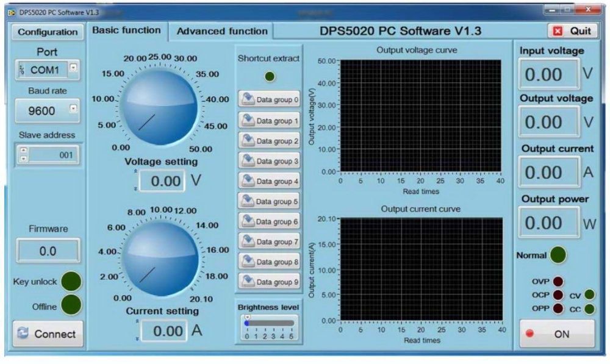This screenshot has height=364, width=610.
Task: Click the title bar application icon
Action: (x=12, y=12)
